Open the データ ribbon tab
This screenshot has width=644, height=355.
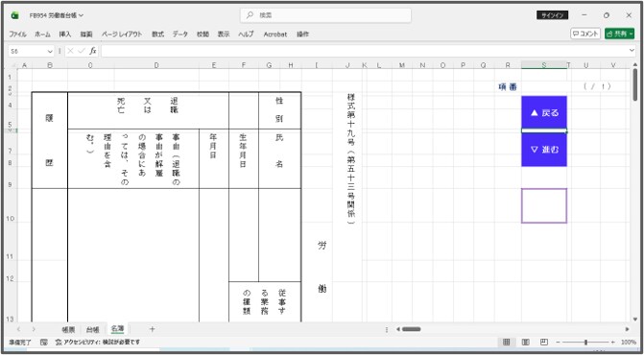coord(179,35)
